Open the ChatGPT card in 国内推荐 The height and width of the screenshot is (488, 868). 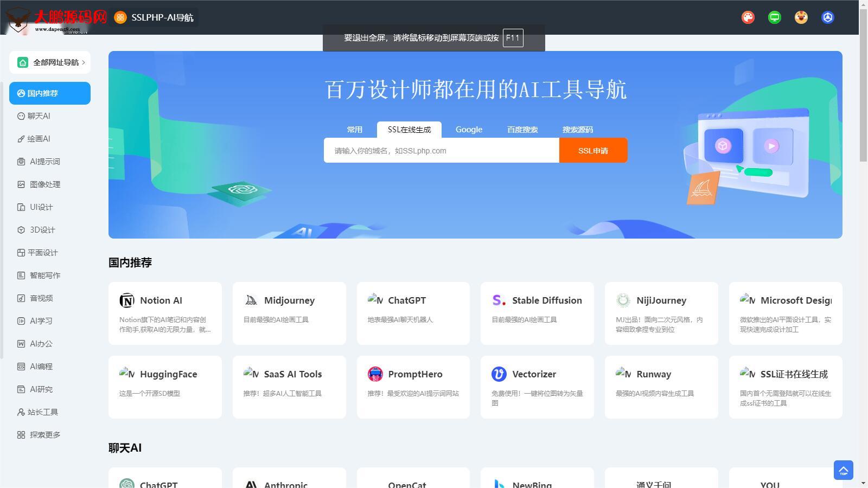413,313
